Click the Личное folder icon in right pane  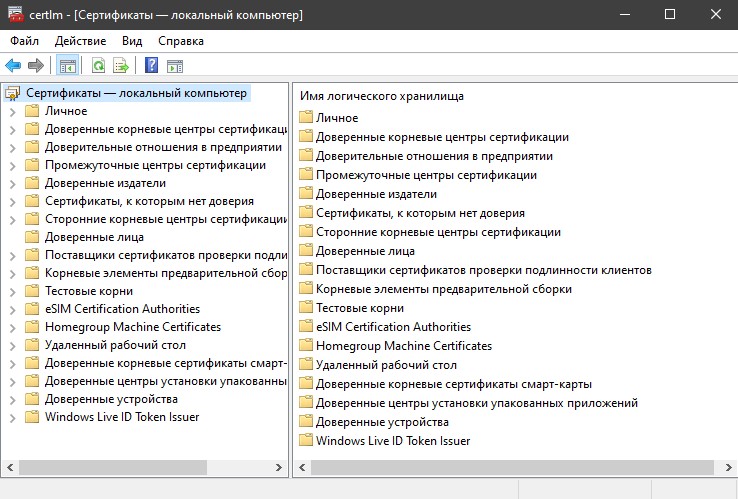306,117
